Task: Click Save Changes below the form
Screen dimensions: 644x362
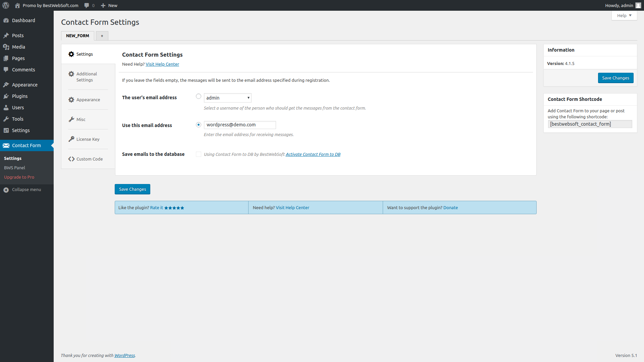Action: pos(132,189)
